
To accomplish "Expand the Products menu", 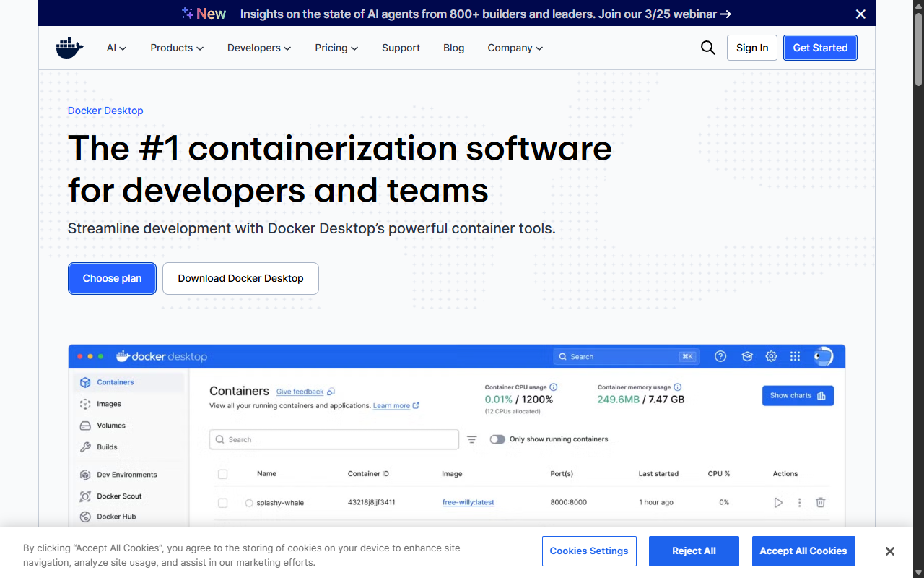I will click(x=176, y=48).
